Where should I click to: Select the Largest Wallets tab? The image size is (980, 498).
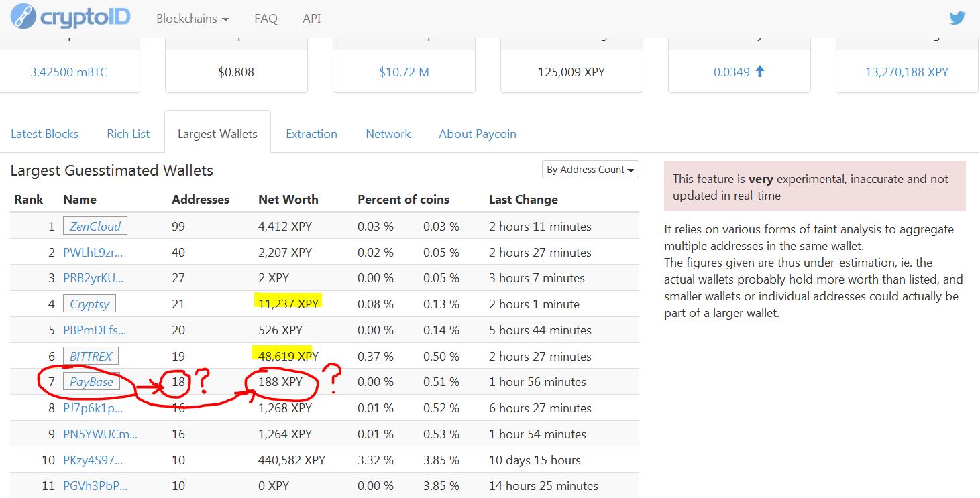[217, 133]
